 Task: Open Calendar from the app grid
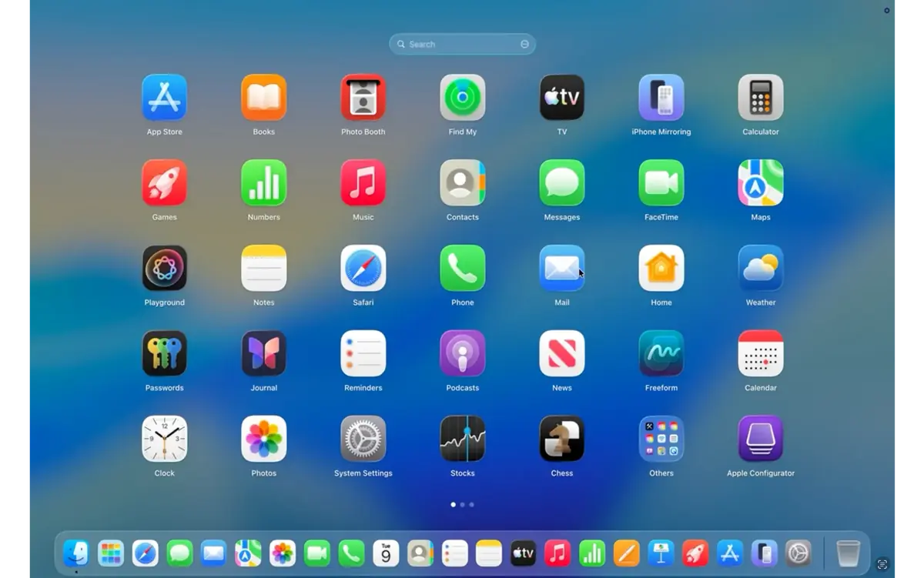click(760, 354)
